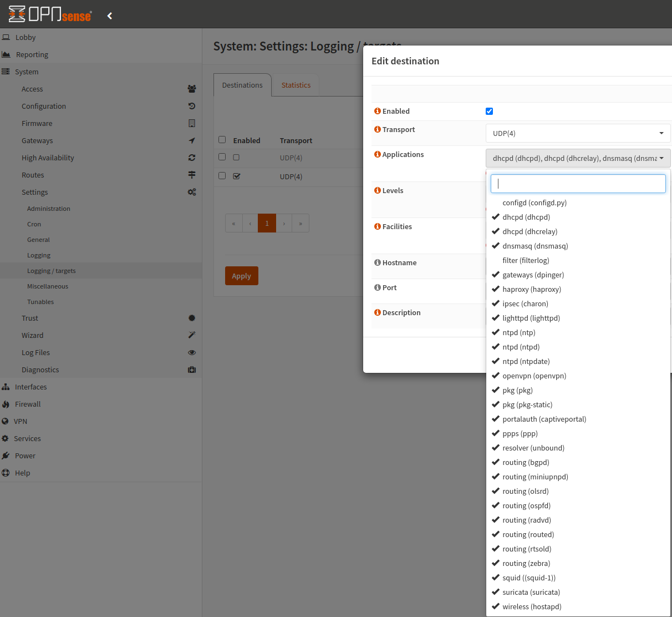
Task: Click the Hostname info icon
Action: click(378, 262)
